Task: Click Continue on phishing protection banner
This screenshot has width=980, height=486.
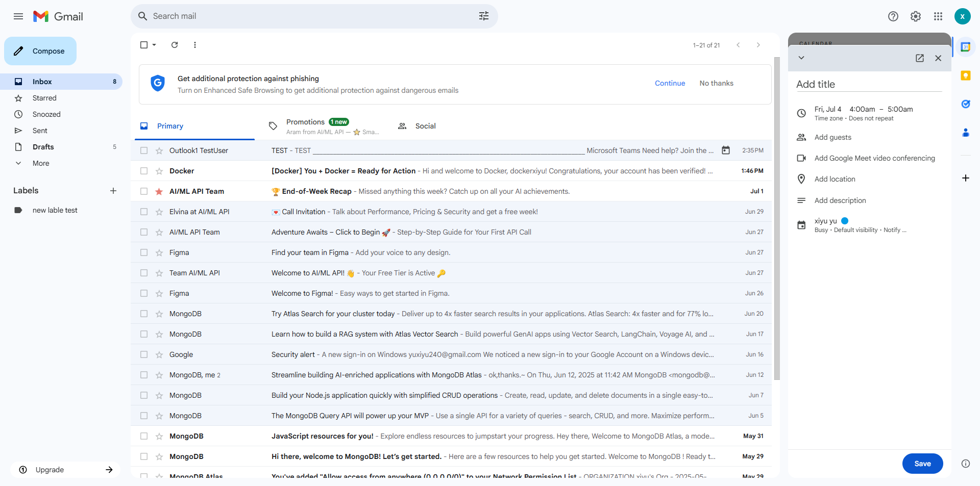Action: point(670,83)
